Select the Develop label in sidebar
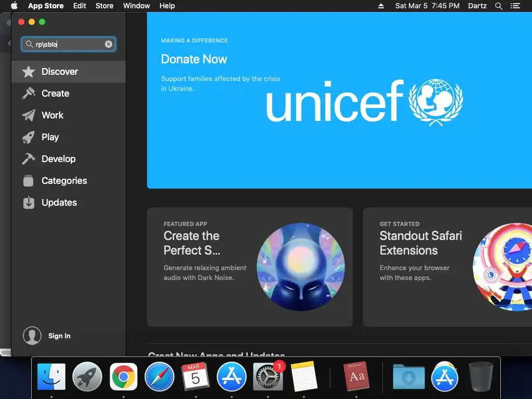The width and height of the screenshot is (532, 399). [59, 159]
